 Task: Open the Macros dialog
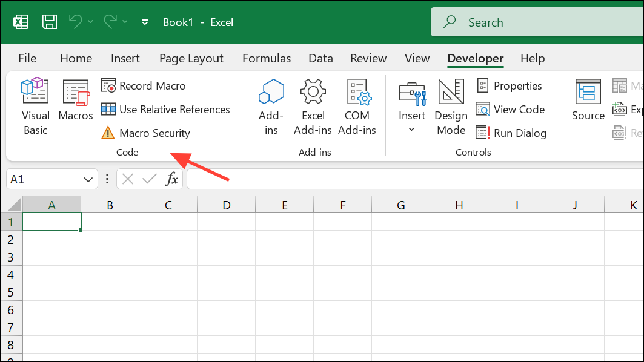76,100
